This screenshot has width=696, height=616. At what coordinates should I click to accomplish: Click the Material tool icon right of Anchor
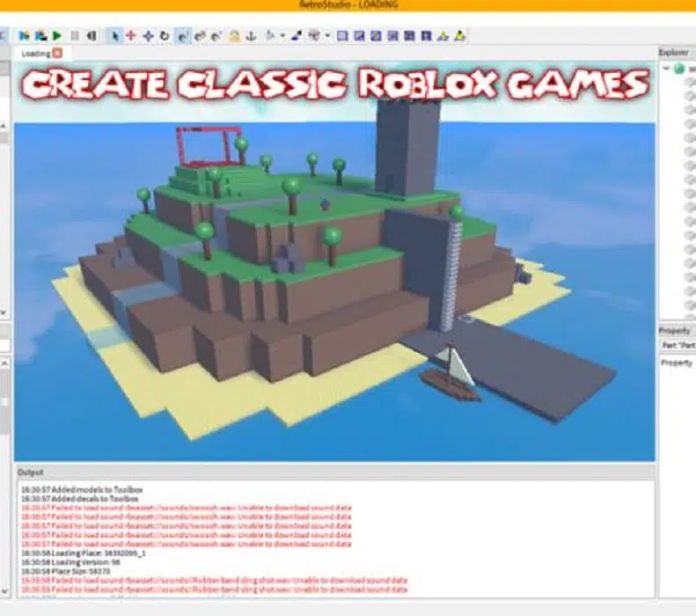(x=270, y=36)
